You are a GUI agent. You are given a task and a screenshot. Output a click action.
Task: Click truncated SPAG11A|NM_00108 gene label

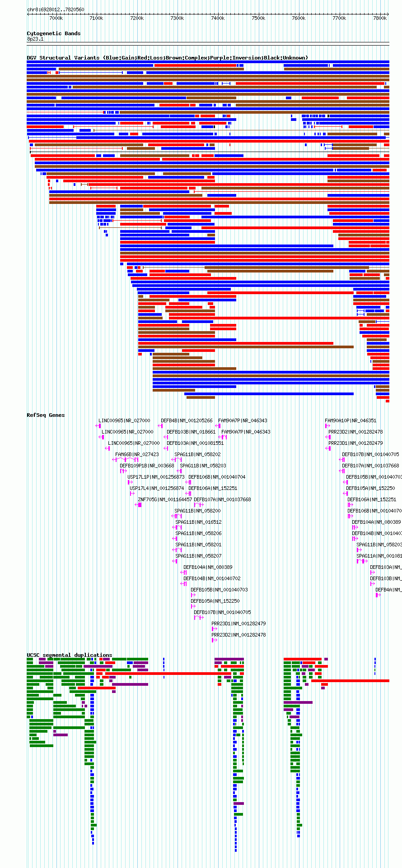379,556
